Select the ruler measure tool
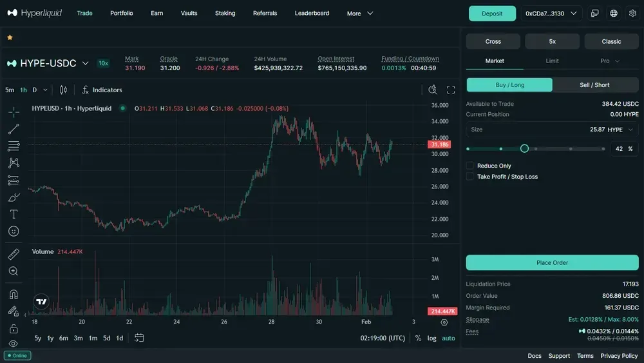644x363 pixels. tap(14, 254)
